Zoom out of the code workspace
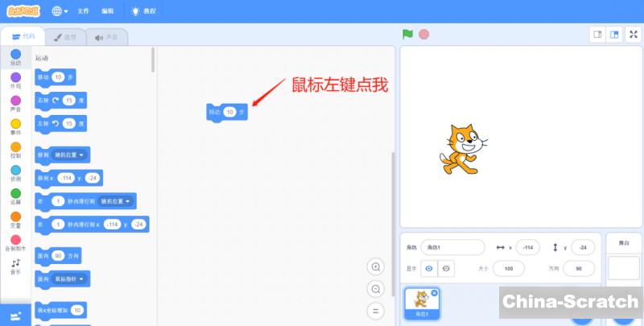The image size is (644, 326). [375, 289]
